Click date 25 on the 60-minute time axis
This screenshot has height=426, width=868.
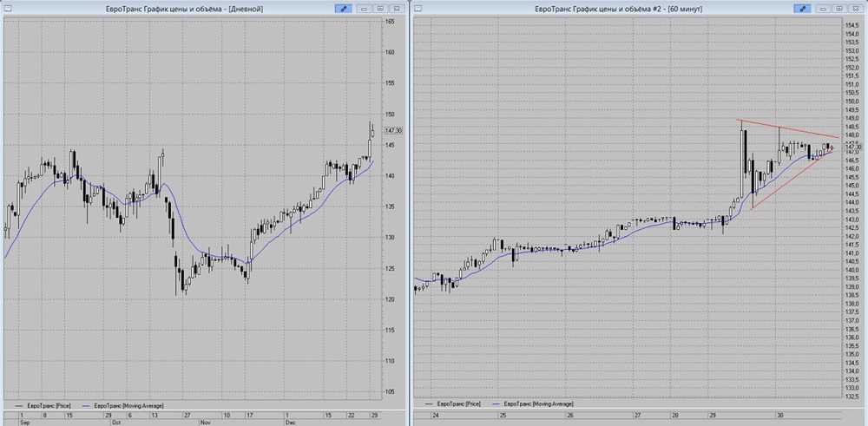point(503,415)
